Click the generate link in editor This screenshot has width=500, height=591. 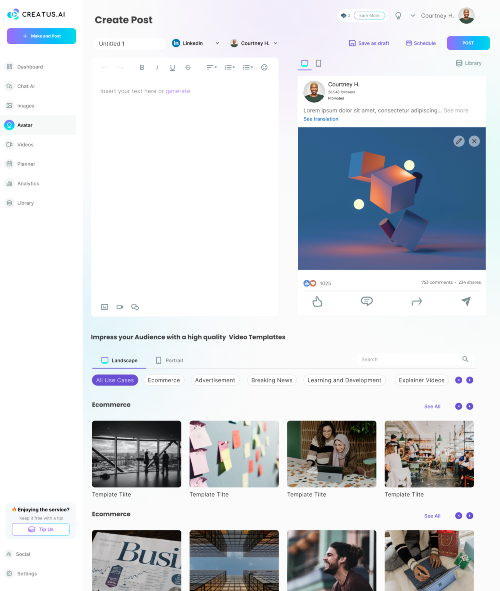tap(178, 91)
